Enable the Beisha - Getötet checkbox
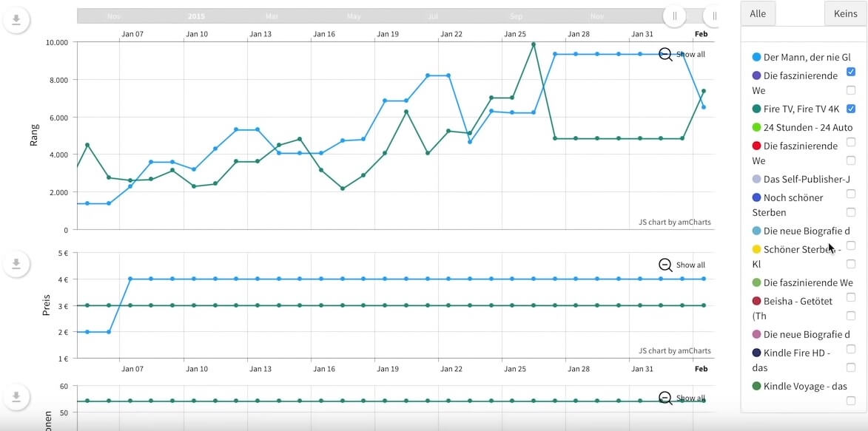This screenshot has height=431, width=868. [x=851, y=316]
